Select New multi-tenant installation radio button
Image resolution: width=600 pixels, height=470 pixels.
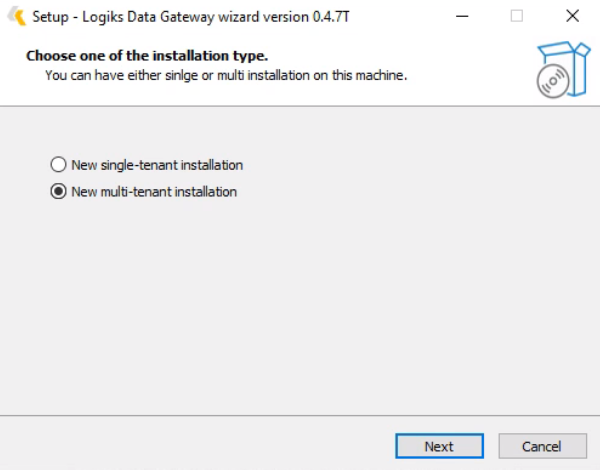[x=58, y=191]
